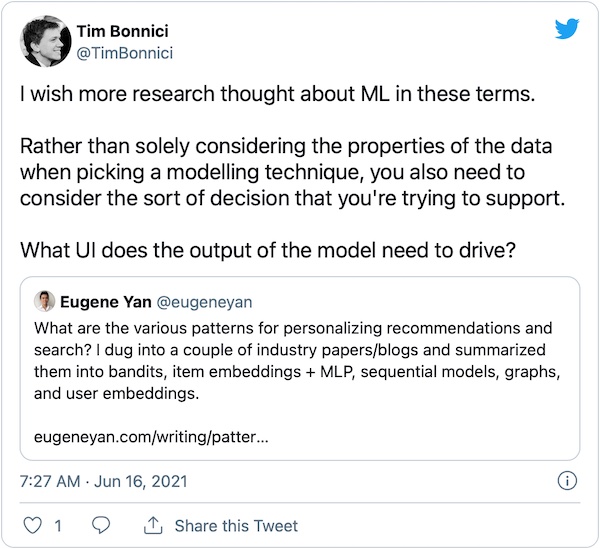Screen dimensions: 600x549
Task: Click the quoted tweet's bandits and embeddings line
Action: [301, 372]
